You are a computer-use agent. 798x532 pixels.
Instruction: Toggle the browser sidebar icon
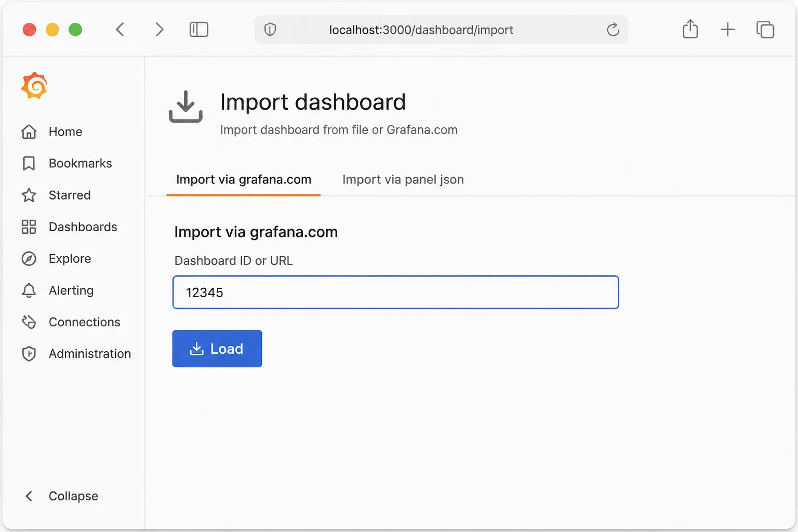tap(199, 30)
